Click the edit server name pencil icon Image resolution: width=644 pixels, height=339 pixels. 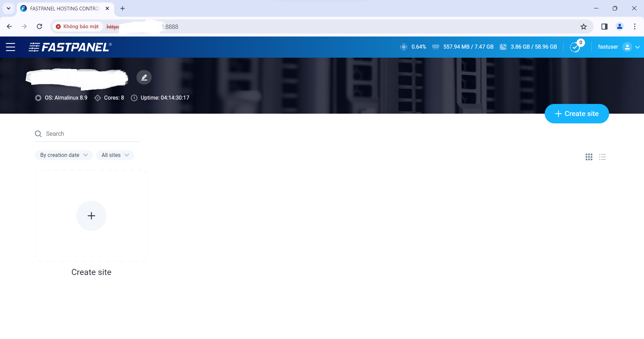144,77
